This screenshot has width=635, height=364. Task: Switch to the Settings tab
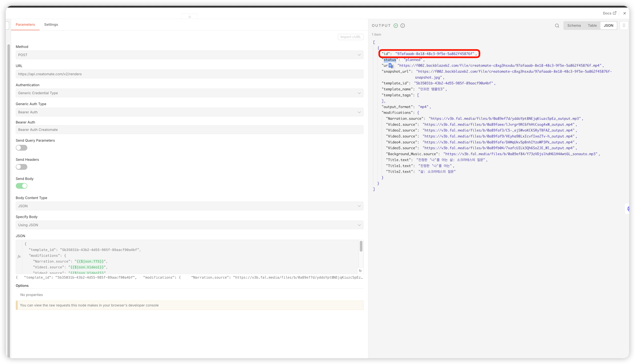51,24
